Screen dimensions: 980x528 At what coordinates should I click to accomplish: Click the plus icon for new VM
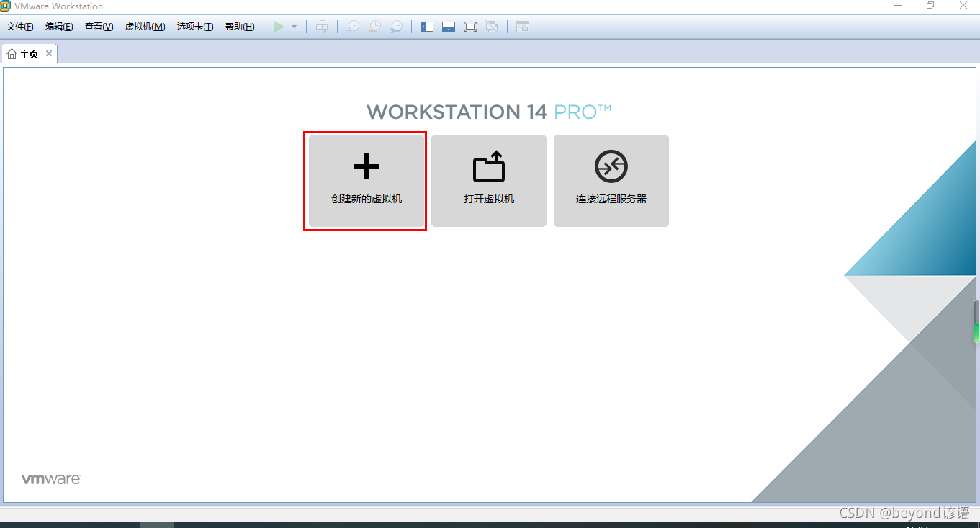point(367,167)
